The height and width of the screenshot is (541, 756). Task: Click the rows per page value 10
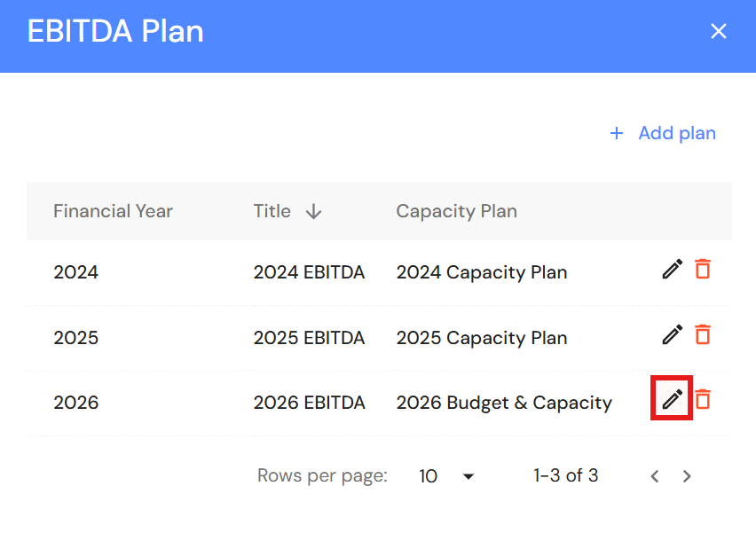tap(429, 476)
